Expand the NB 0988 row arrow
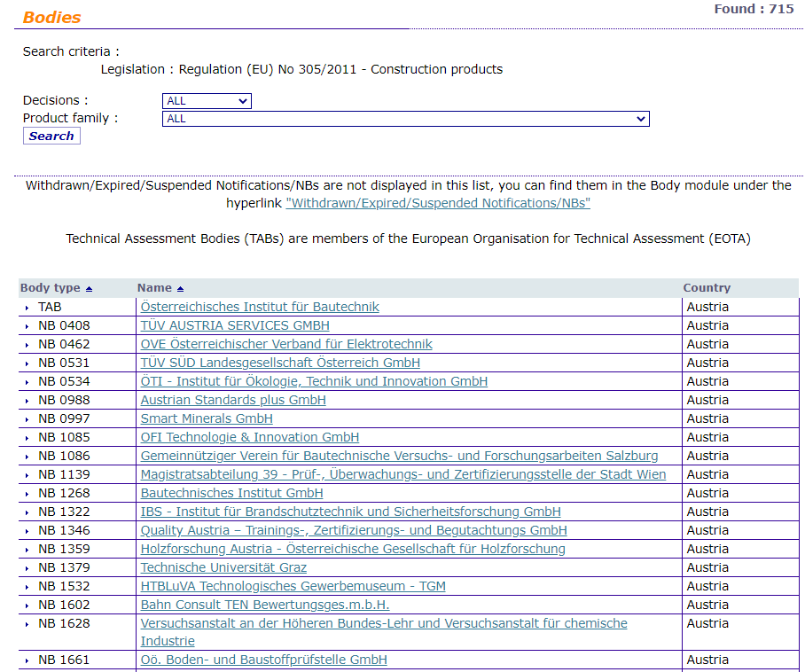This screenshot has width=805, height=672. pyautogui.click(x=27, y=401)
